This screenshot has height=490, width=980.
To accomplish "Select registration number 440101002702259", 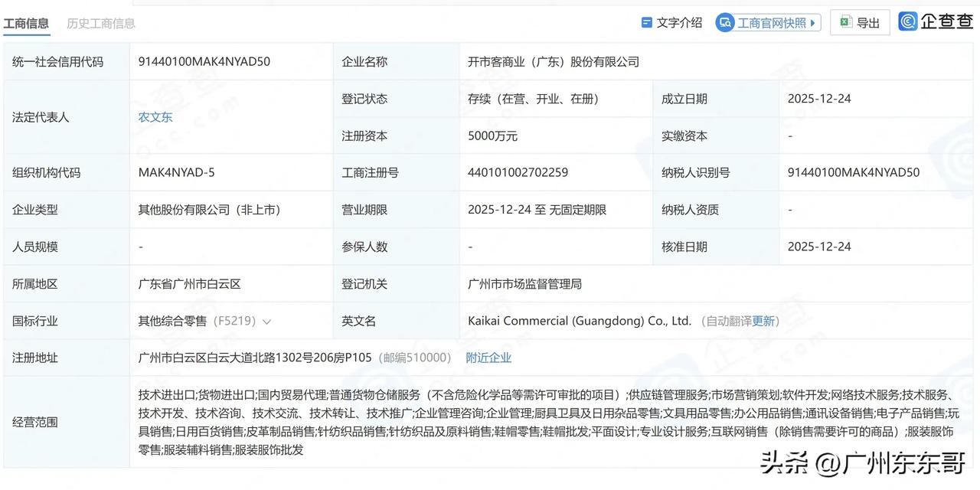I will (518, 172).
